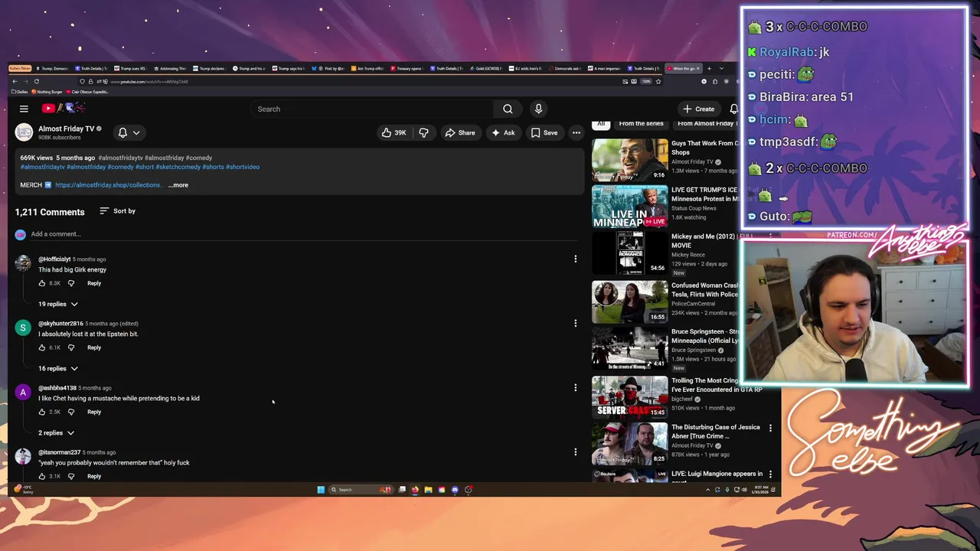Bookmark page with star icon in address bar
This screenshot has height=551, width=980.
click(658, 81)
